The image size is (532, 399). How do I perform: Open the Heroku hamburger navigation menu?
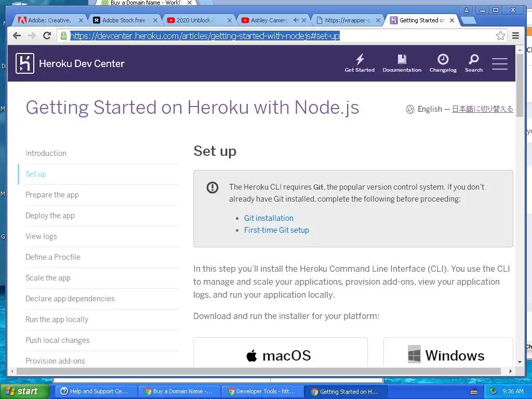[x=500, y=63]
